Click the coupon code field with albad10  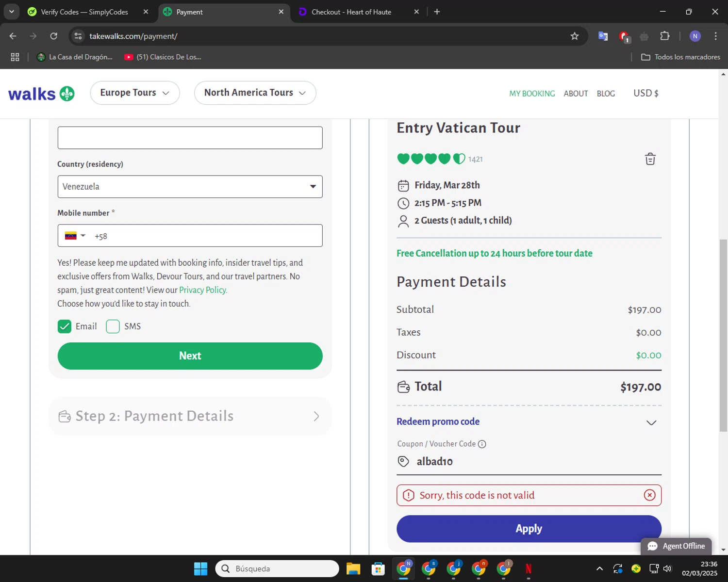click(529, 462)
